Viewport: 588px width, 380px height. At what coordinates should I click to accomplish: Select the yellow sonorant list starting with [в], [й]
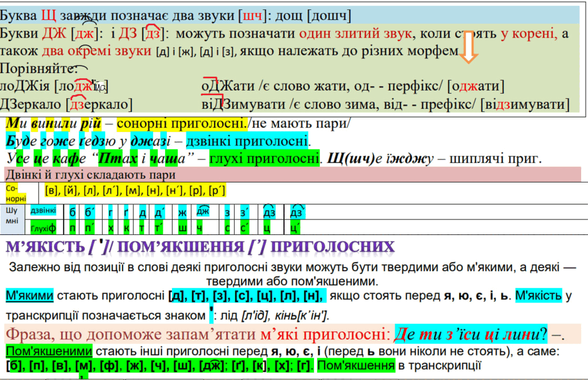(x=135, y=191)
